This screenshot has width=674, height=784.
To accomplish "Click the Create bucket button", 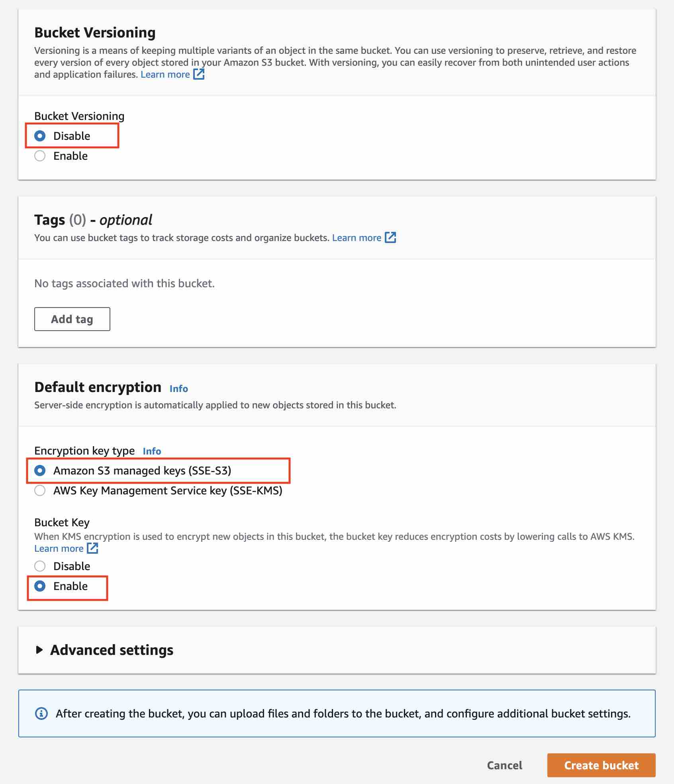I will tap(601, 765).
